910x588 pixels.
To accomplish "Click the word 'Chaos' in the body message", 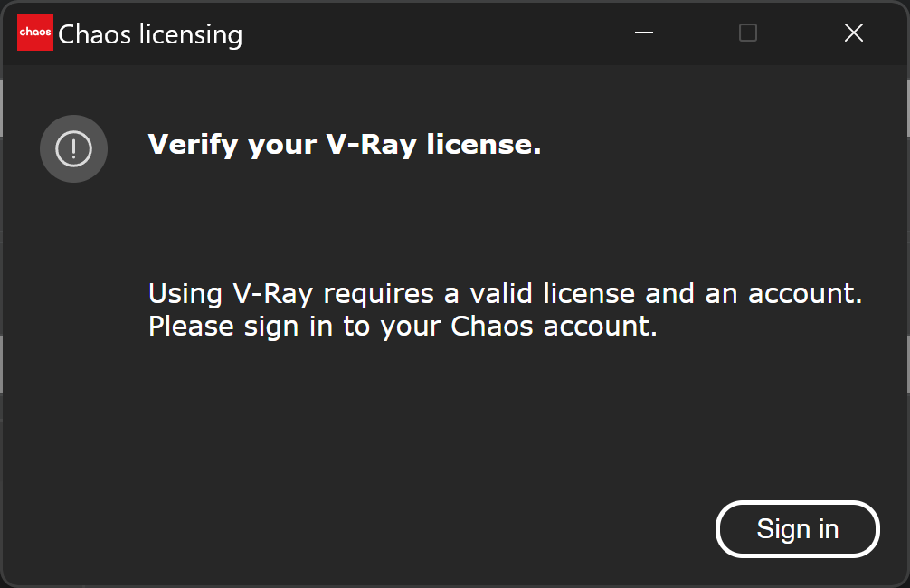I will pos(491,327).
